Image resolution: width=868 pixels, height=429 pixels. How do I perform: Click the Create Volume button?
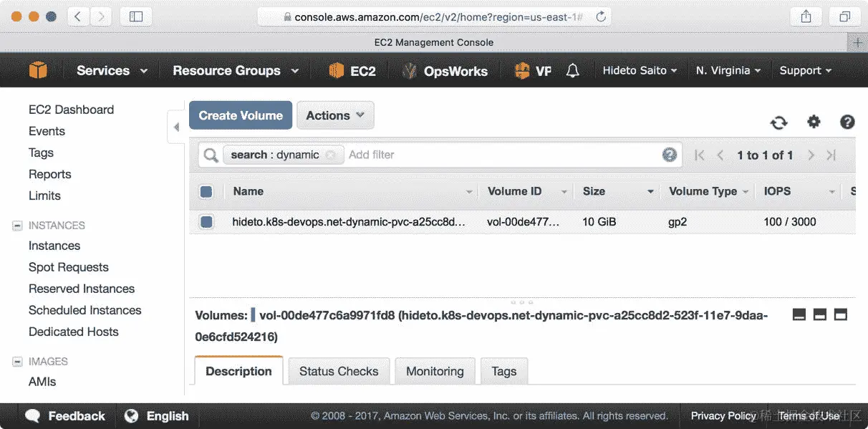pos(241,115)
